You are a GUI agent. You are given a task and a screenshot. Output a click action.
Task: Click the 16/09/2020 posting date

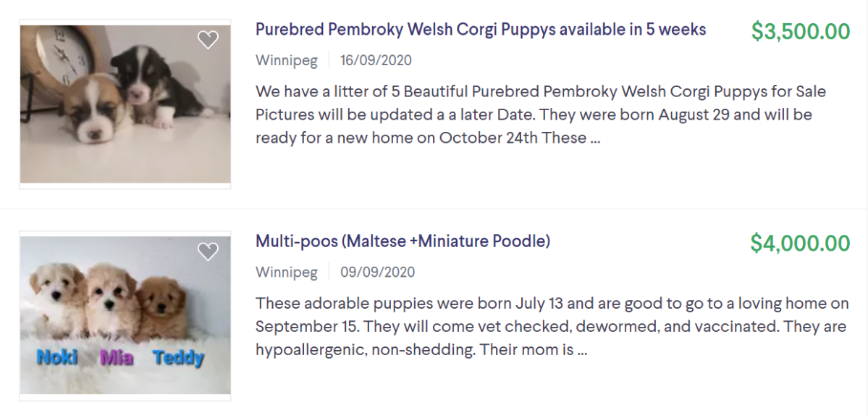coord(376,61)
